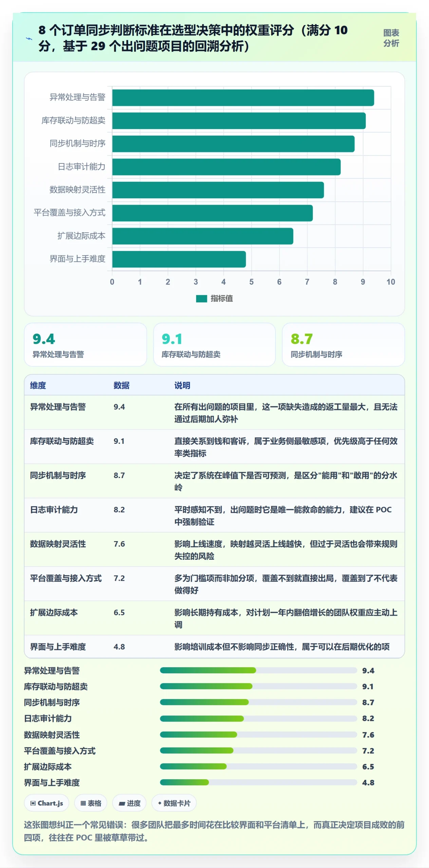Click the description about 峰值下是否可预测
The height and width of the screenshot is (868, 429).
coord(286,481)
